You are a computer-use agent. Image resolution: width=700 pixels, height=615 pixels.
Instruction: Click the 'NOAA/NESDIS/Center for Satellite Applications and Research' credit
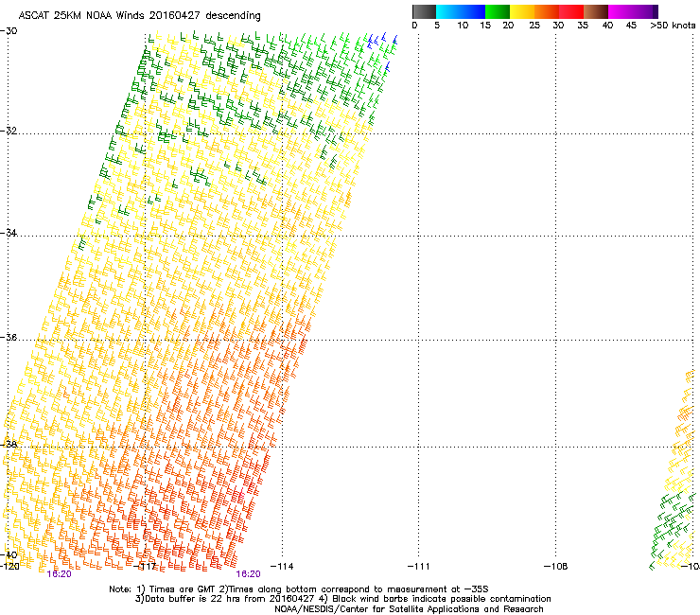click(409, 609)
